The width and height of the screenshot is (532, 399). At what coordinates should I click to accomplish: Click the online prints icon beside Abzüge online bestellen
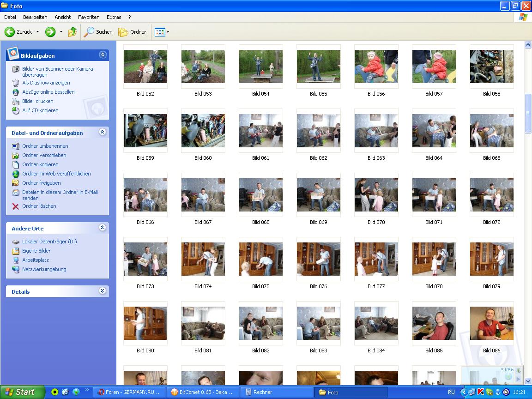16,92
